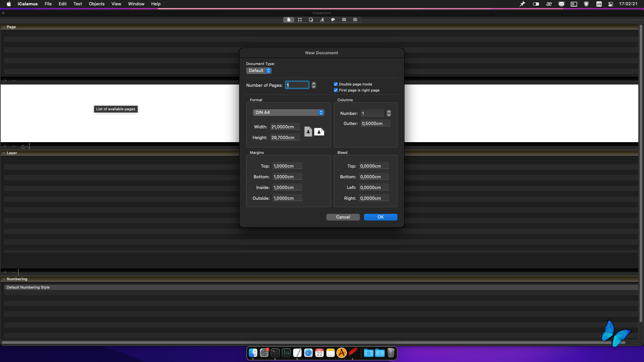Click the US input source indicator

coord(599,4)
